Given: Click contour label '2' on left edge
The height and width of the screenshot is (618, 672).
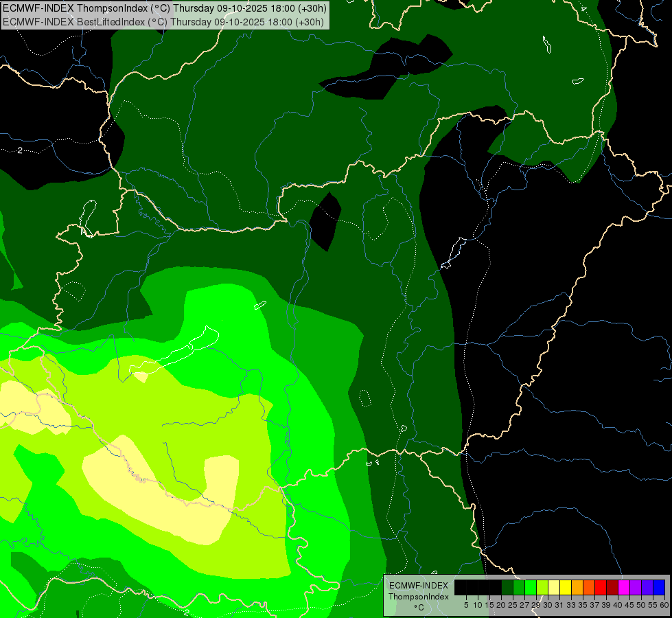Looking at the screenshot, I should tap(20, 150).
